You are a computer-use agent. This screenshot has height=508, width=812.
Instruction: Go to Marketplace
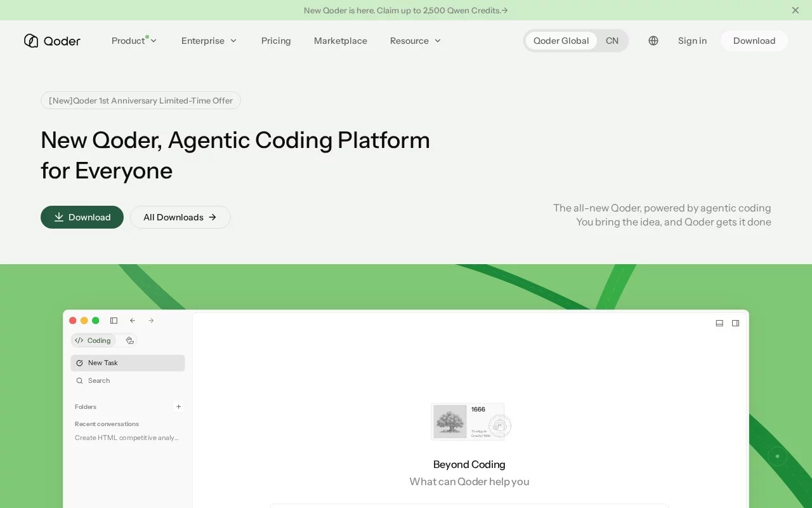(341, 41)
